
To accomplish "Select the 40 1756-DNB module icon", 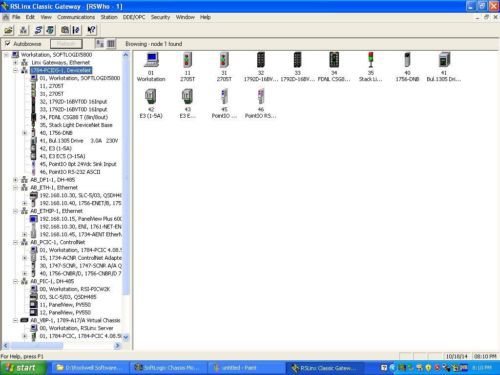I will [407, 60].
